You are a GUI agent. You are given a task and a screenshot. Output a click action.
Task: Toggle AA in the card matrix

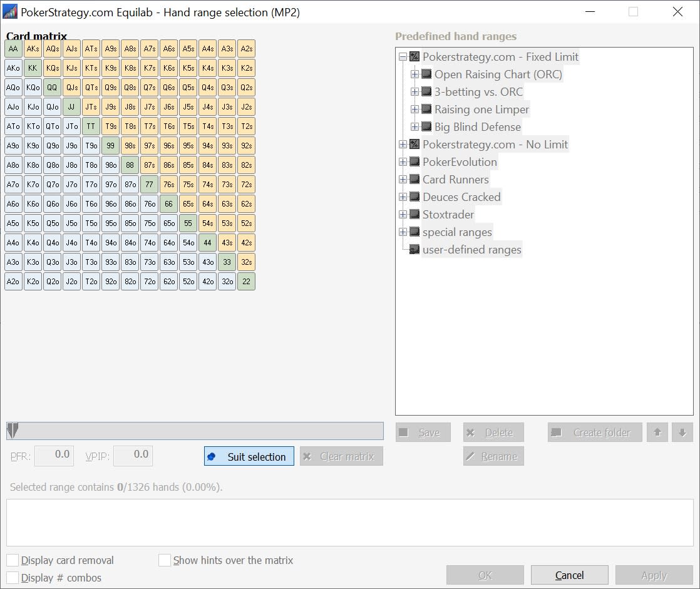tap(13, 49)
